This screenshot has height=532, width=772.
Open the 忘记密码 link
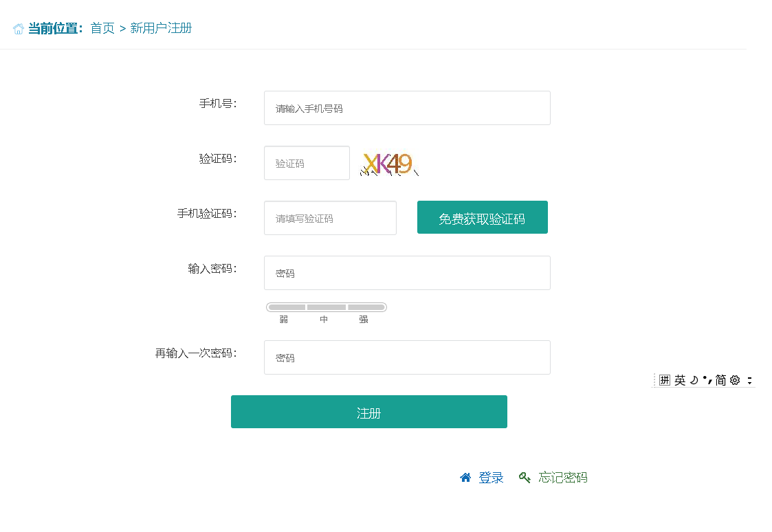[563, 478]
